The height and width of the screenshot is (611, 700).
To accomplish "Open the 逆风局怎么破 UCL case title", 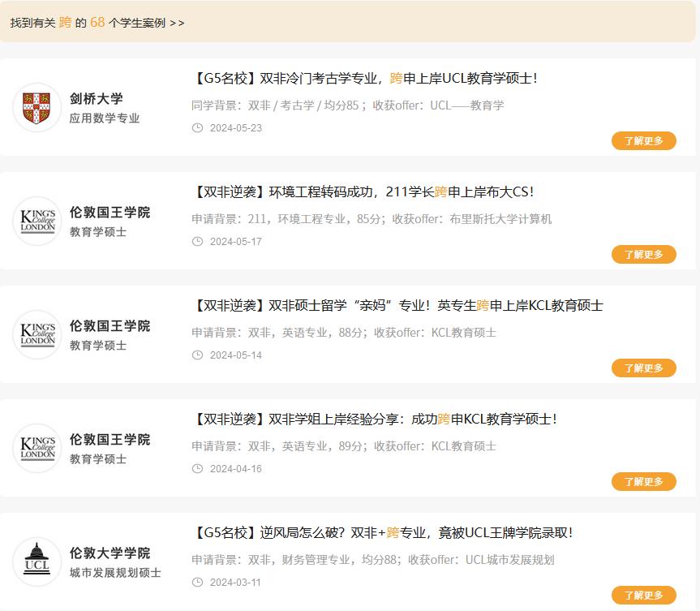I will [383, 533].
